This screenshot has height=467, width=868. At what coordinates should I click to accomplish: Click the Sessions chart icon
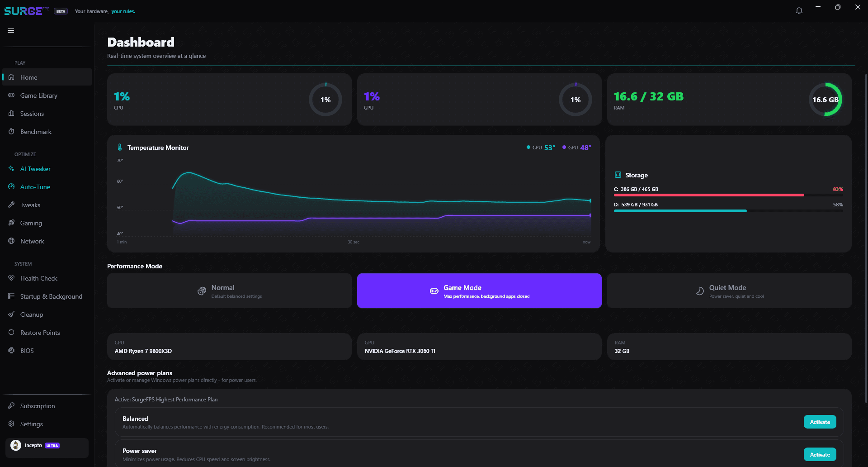point(11,113)
